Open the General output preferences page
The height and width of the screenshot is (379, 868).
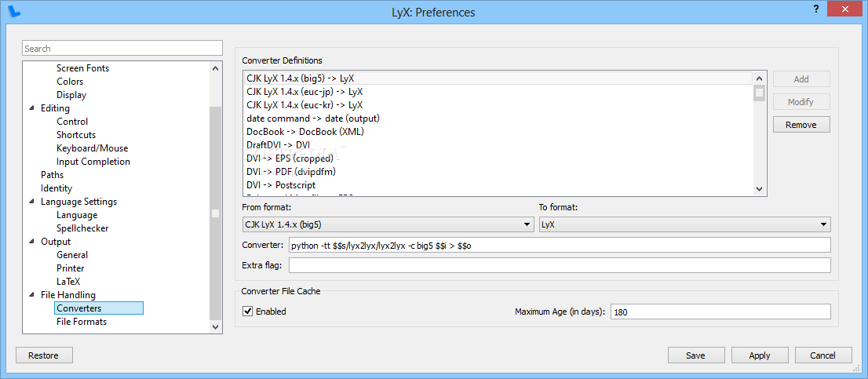click(72, 254)
